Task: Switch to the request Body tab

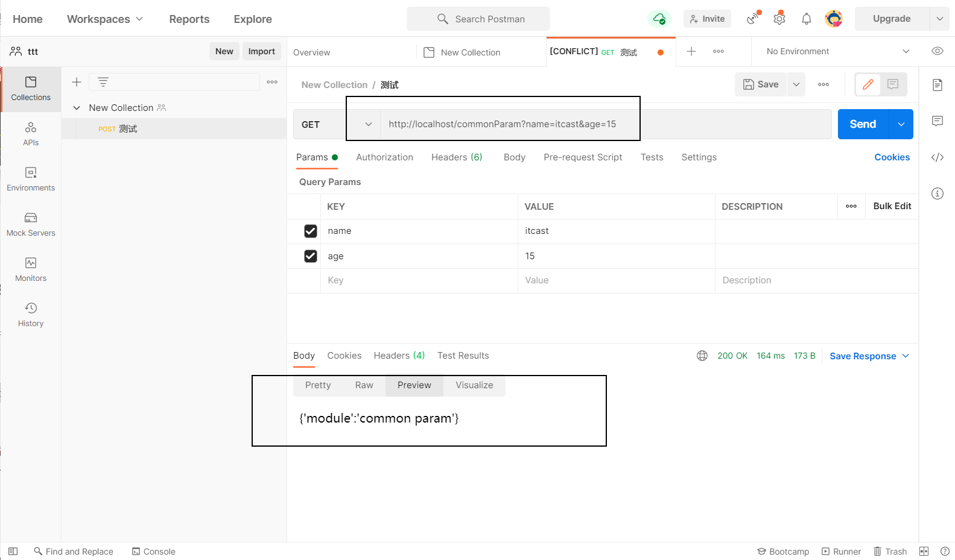Action: click(x=515, y=157)
